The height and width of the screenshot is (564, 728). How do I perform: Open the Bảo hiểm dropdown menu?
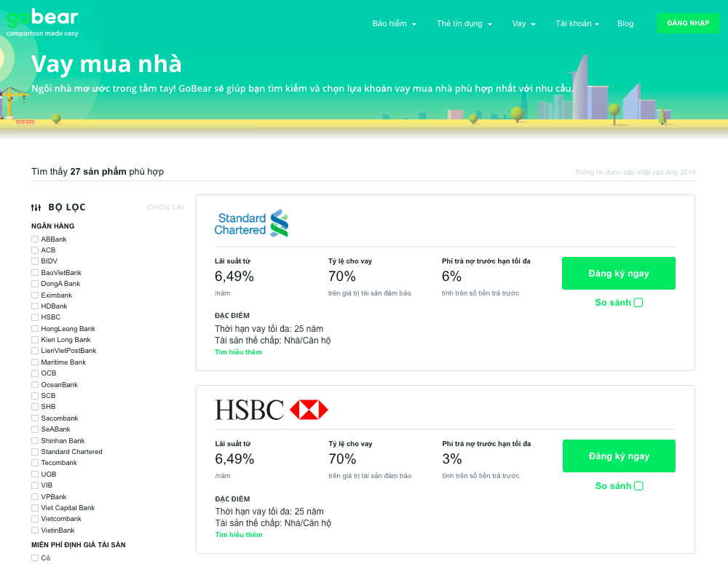[394, 24]
